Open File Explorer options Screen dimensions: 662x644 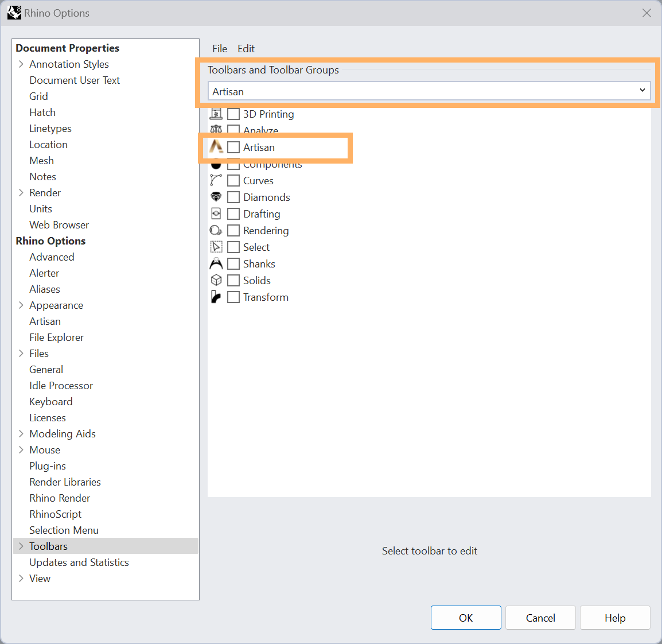pyautogui.click(x=56, y=337)
